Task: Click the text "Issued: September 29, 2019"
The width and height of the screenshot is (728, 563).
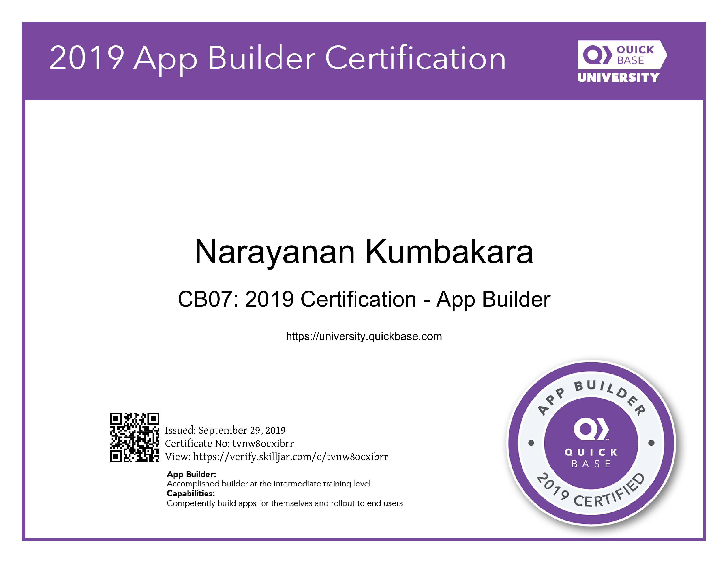Action: click(225, 430)
